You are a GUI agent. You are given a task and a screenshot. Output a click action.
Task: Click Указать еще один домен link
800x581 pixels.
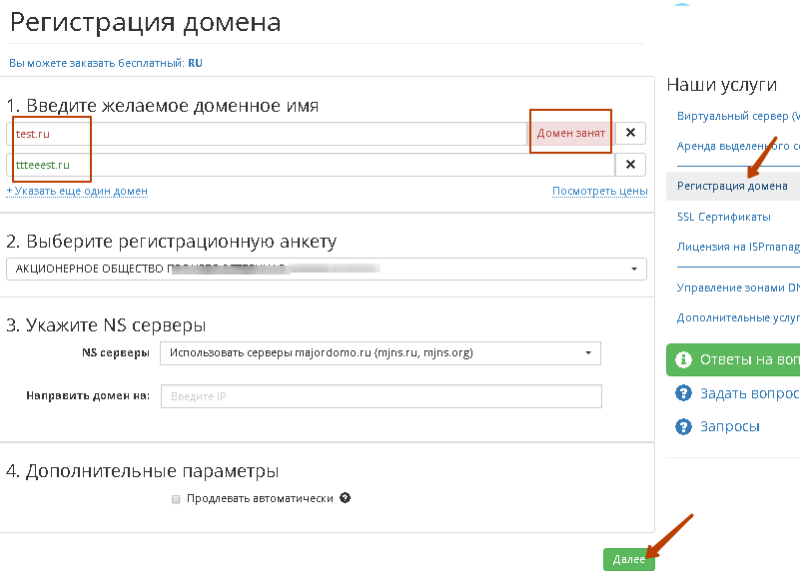coord(77,191)
